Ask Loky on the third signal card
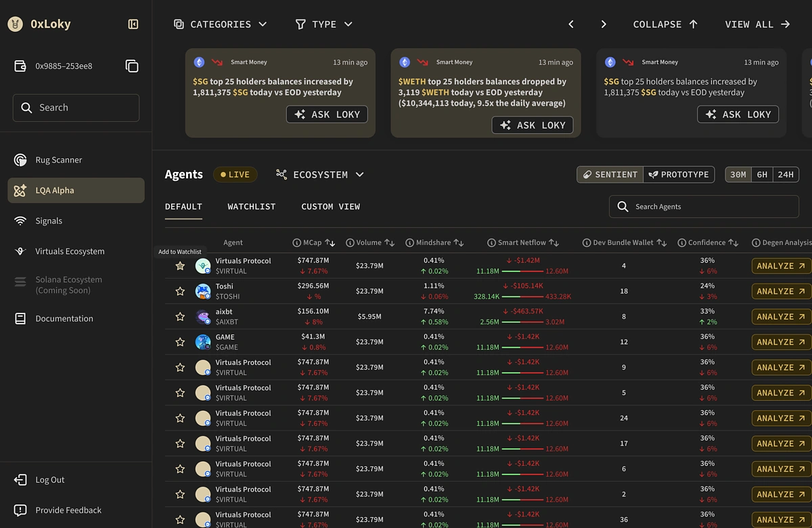 (738, 114)
